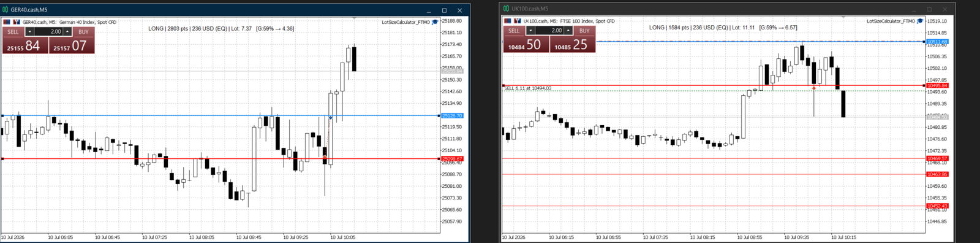The image size is (980, 243).
Task: Open depth of market icon in GER40 chart
Action: (17, 22)
